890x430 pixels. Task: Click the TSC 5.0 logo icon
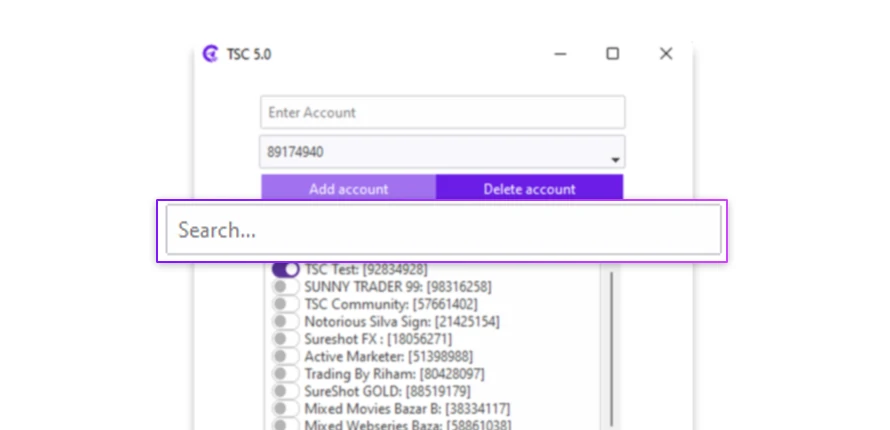pyautogui.click(x=211, y=54)
